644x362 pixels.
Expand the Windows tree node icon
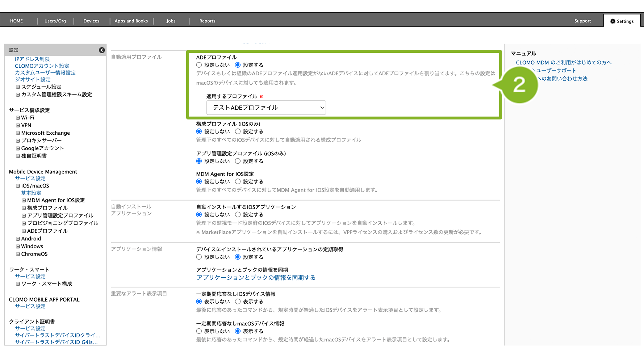(x=18, y=246)
